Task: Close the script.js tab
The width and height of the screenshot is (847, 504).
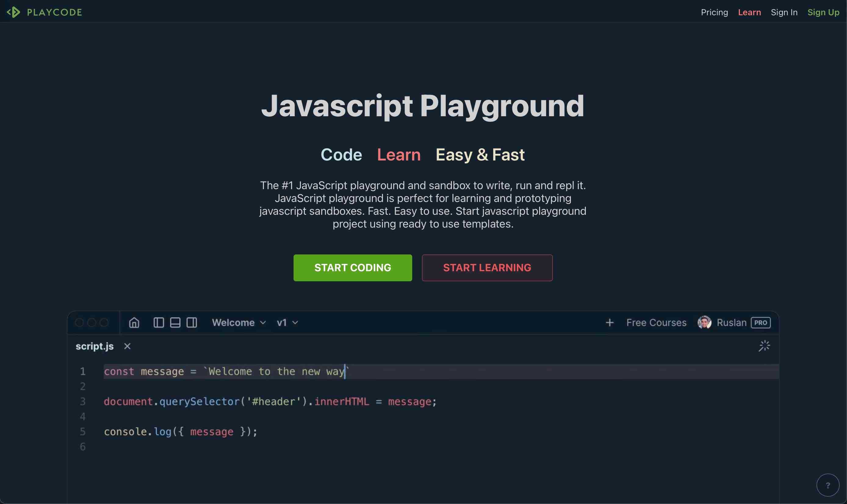Action: [127, 346]
